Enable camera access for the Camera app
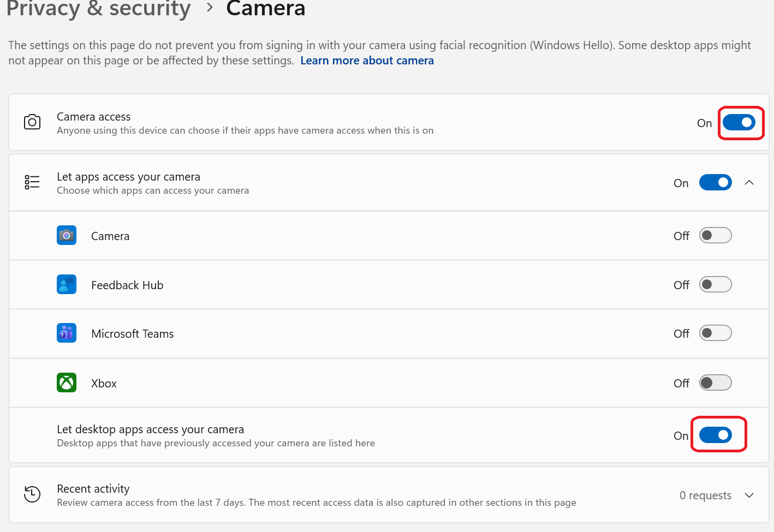The width and height of the screenshot is (774, 532). click(x=715, y=236)
